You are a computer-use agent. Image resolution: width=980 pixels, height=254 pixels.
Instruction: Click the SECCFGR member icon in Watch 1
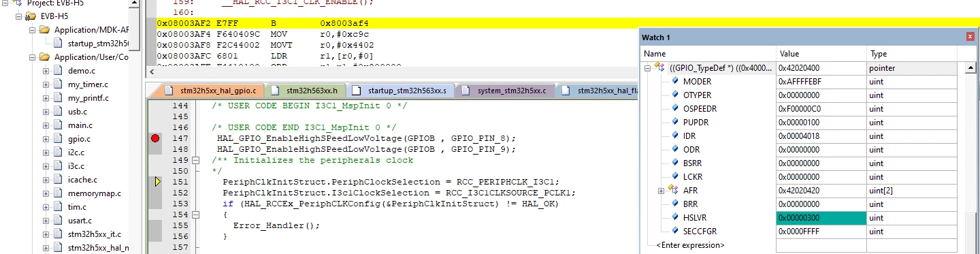[675, 231]
